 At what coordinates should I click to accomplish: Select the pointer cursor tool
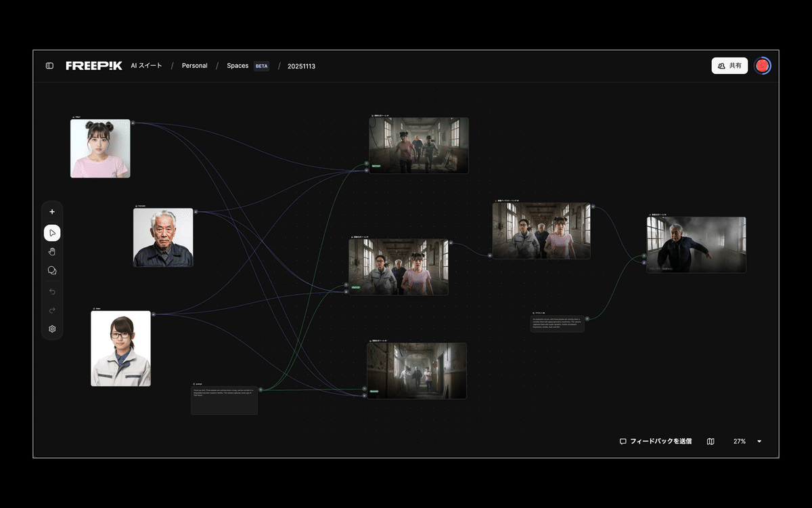click(x=52, y=233)
